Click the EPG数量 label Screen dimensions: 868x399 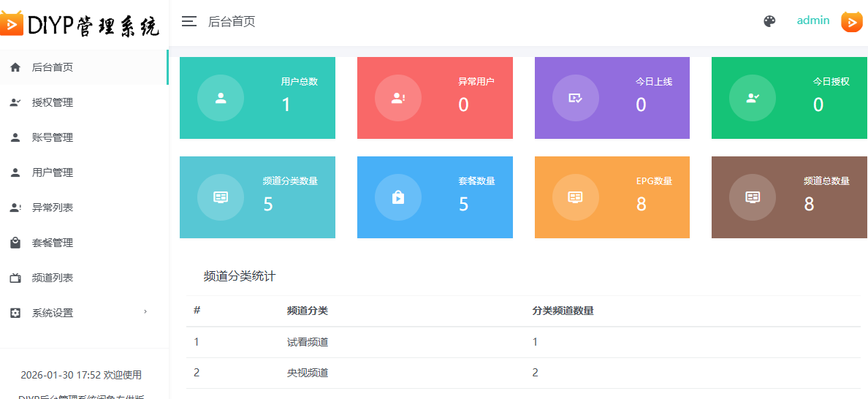point(654,181)
